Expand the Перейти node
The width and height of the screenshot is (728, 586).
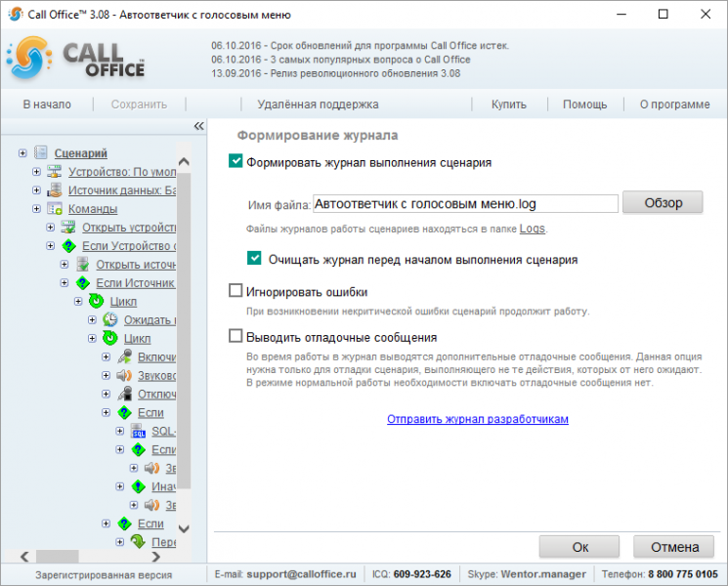tap(120, 541)
